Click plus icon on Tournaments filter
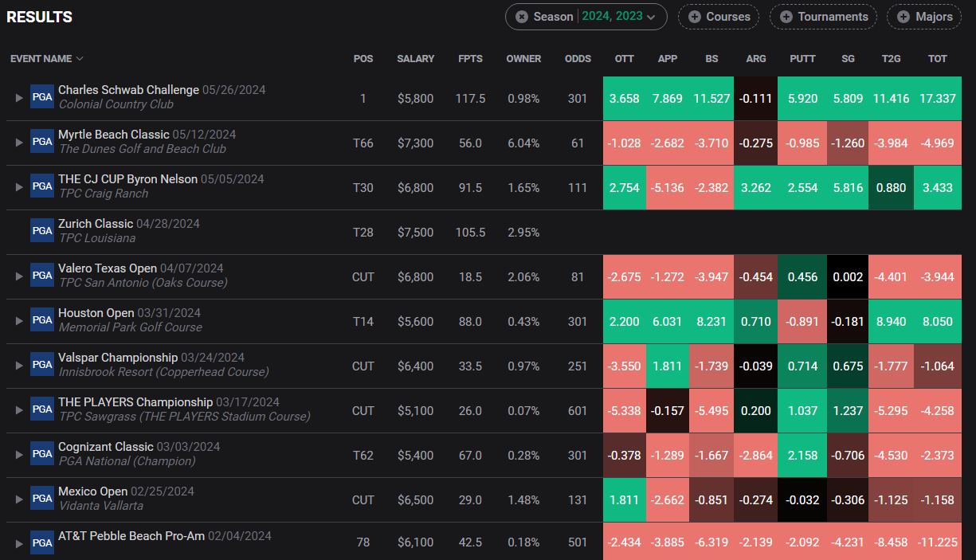 click(x=786, y=17)
